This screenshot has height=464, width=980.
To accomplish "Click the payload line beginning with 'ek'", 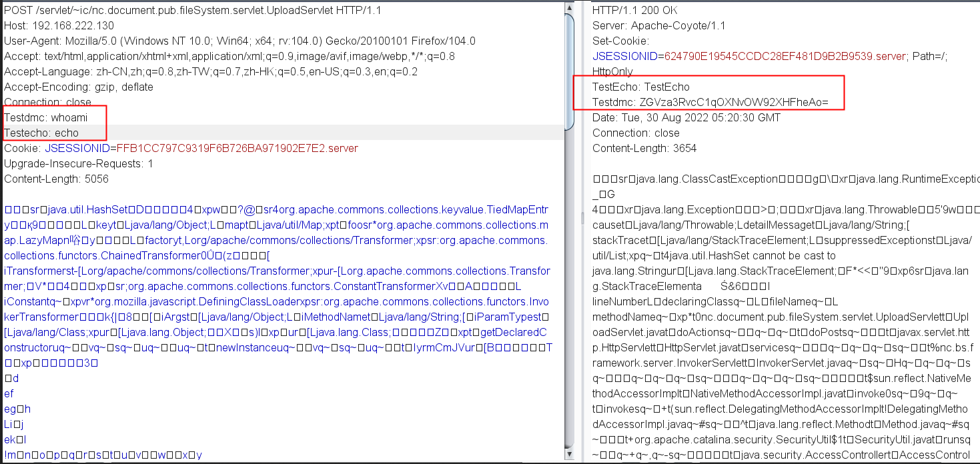I will point(15,439).
